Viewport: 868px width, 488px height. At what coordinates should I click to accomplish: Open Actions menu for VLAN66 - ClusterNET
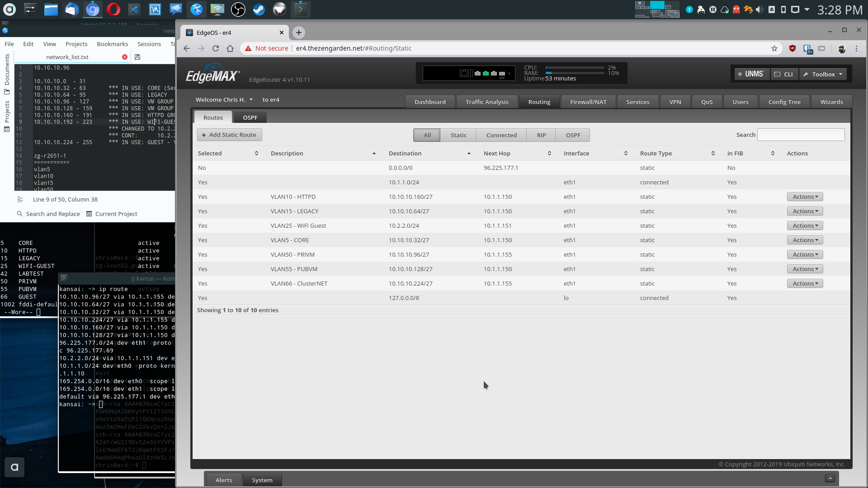tap(805, 283)
